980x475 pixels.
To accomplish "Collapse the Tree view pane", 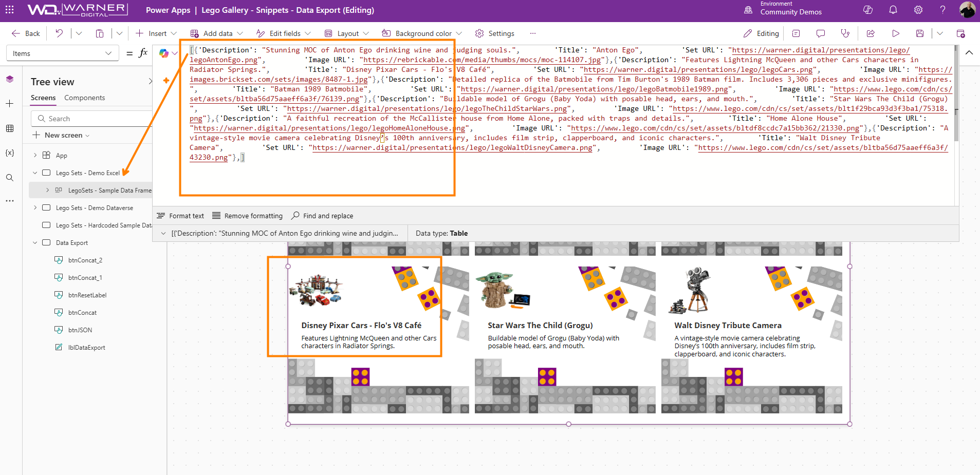I will 150,81.
